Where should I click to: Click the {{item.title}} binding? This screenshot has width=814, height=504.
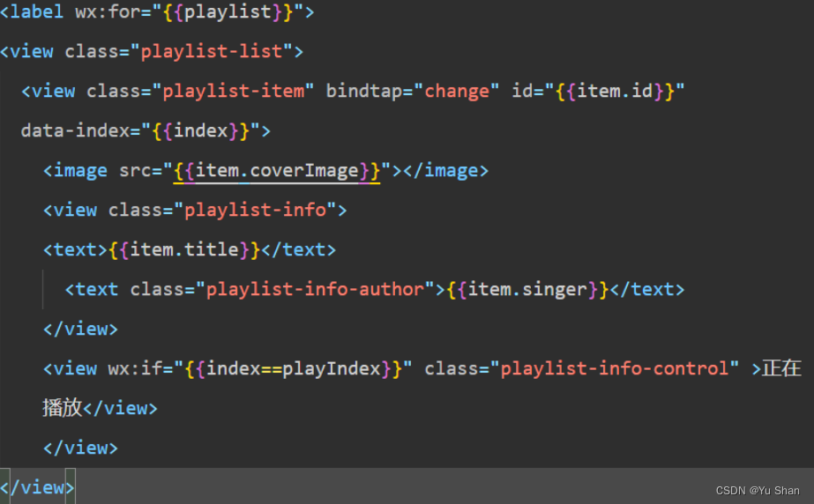184,250
